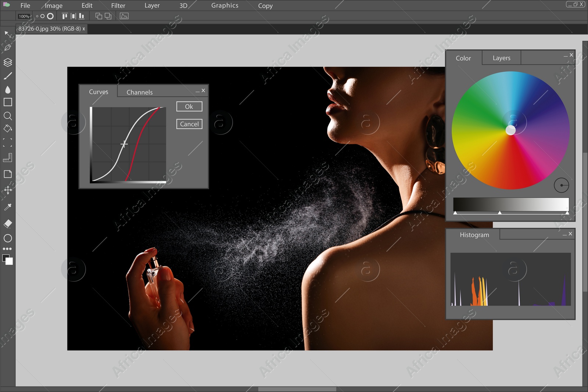This screenshot has width=588, height=392.
Task: Click the bring forward overlapping squares icon
Action: pyautogui.click(x=99, y=16)
